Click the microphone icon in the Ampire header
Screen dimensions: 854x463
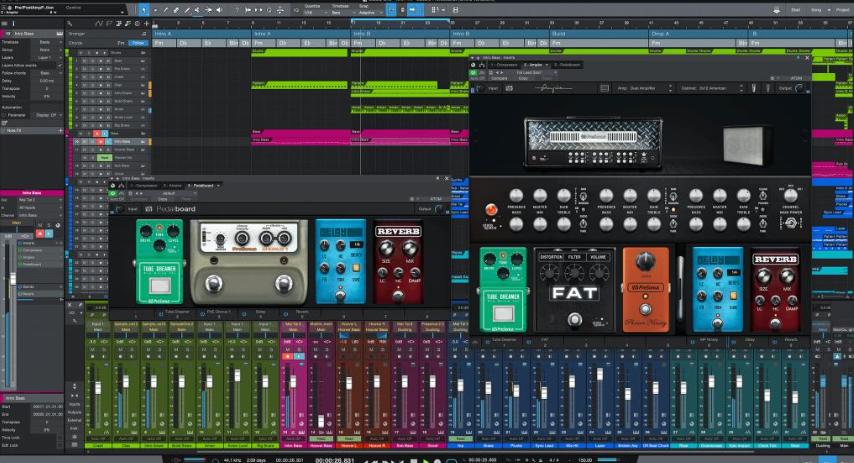coord(768,88)
